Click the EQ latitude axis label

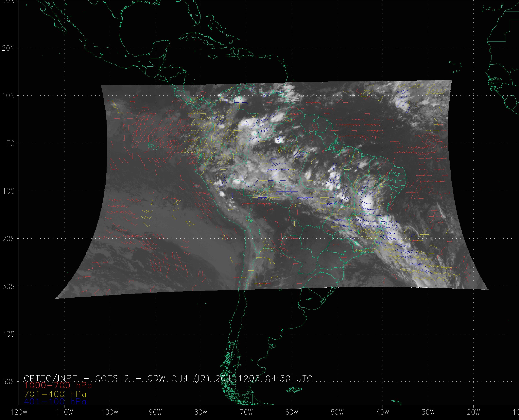(10, 144)
